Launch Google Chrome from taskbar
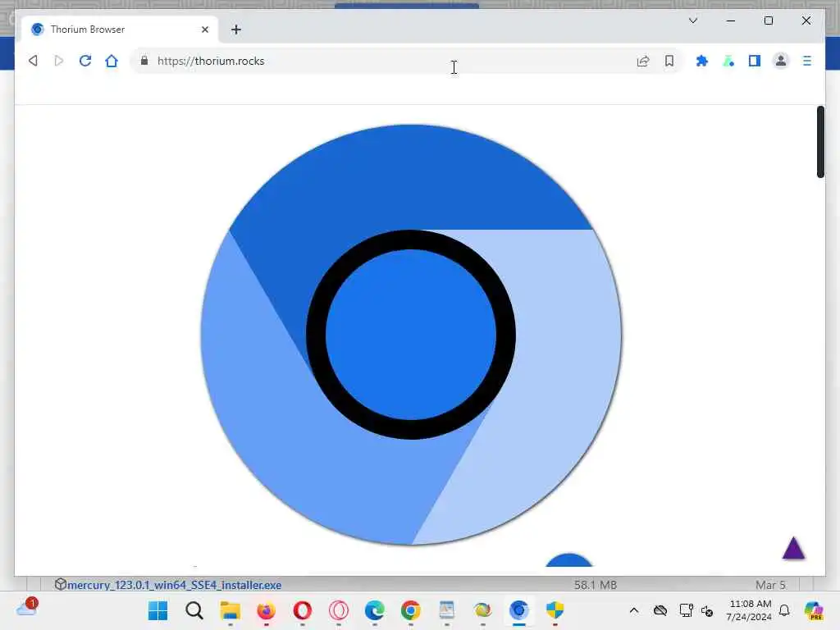This screenshot has width=840, height=630. [411, 610]
